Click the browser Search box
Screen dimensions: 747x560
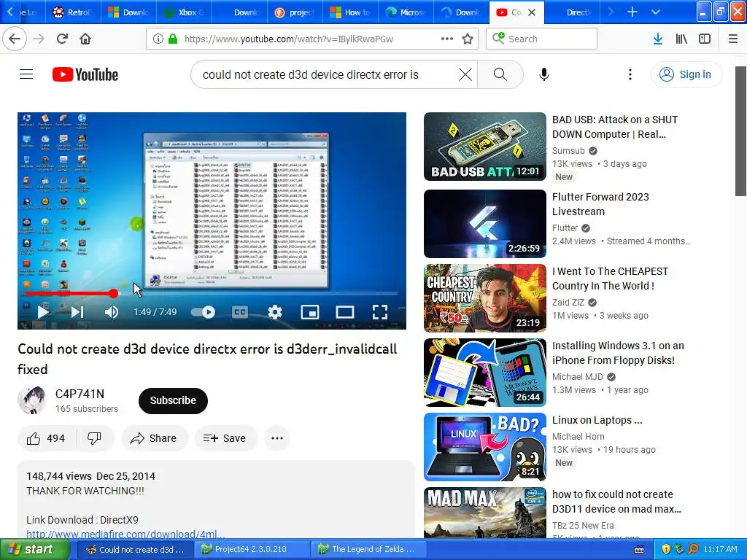pyautogui.click(x=541, y=39)
